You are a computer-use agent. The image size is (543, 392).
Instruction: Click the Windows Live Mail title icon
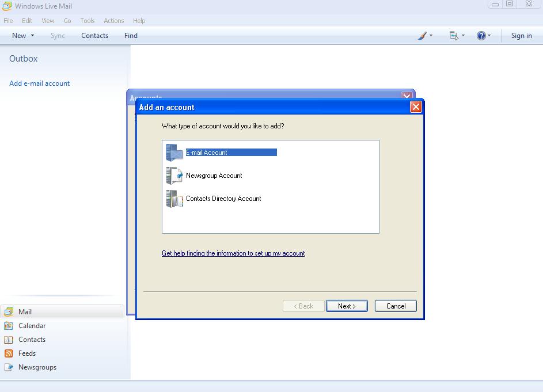coord(7,6)
